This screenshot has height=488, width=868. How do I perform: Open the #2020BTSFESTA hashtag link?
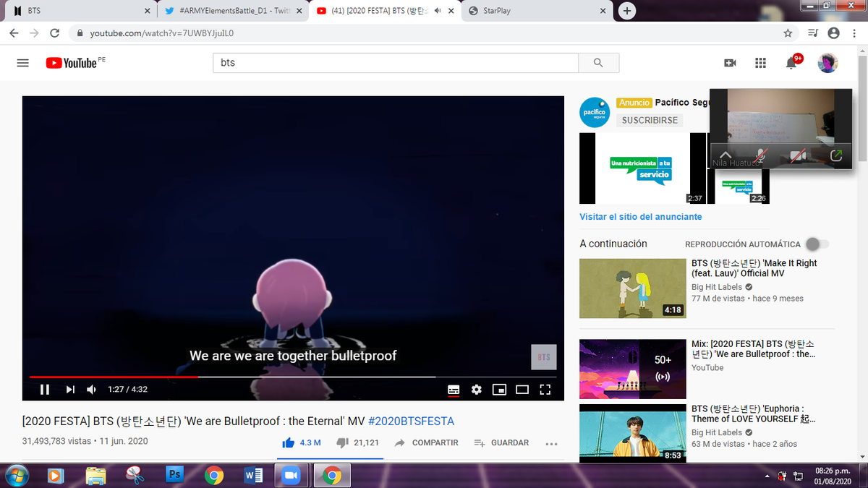coord(411,421)
